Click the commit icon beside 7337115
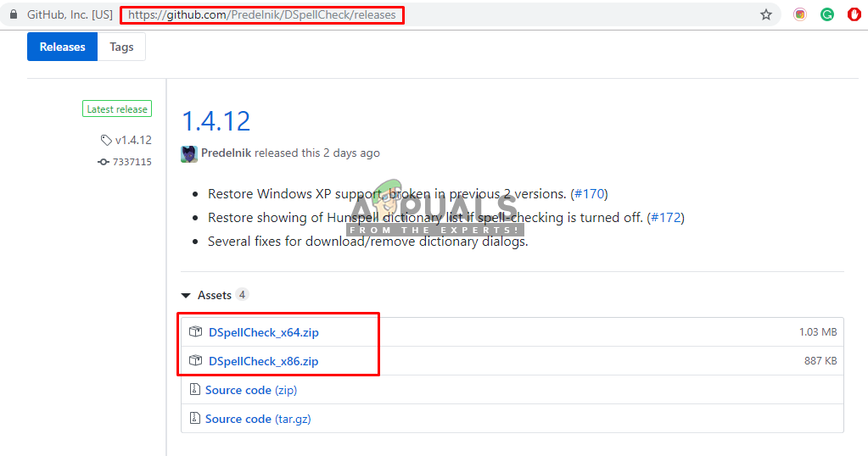This screenshot has width=868, height=456. [103, 162]
